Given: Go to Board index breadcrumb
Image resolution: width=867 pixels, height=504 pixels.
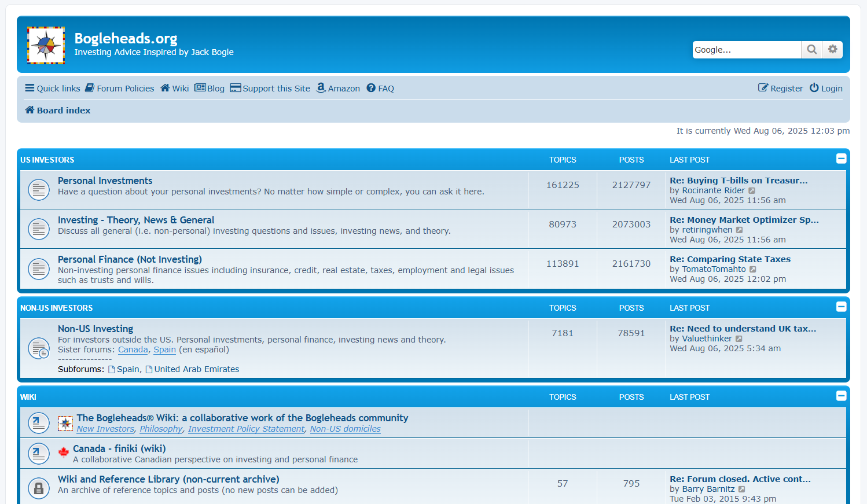Looking at the screenshot, I should (x=58, y=111).
